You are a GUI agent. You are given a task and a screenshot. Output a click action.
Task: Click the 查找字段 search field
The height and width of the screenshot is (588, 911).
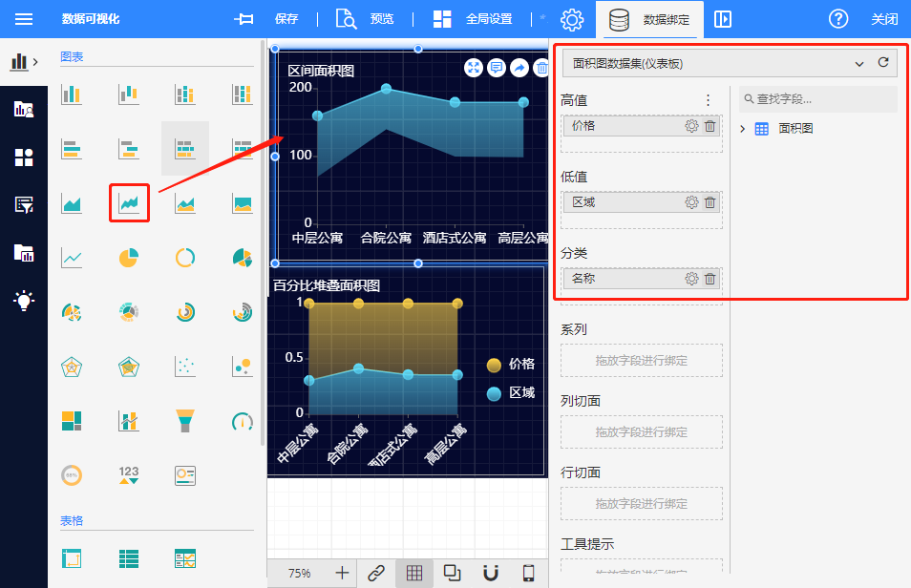click(821, 99)
